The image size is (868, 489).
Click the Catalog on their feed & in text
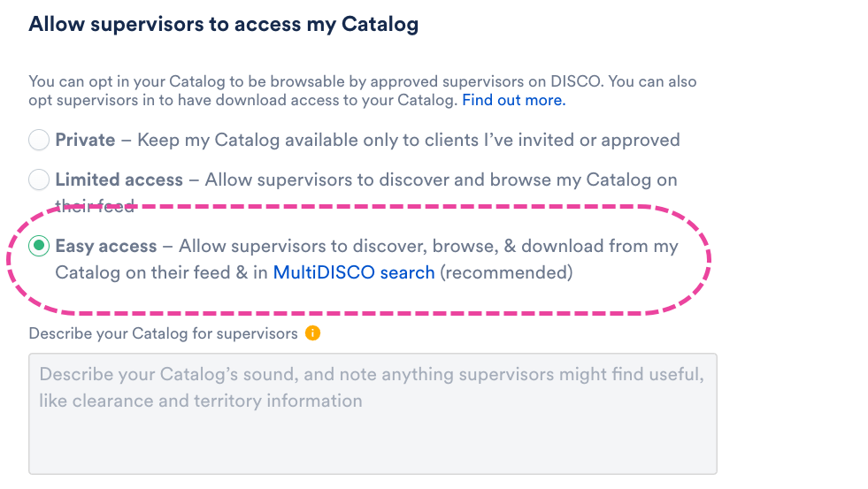click(x=161, y=272)
